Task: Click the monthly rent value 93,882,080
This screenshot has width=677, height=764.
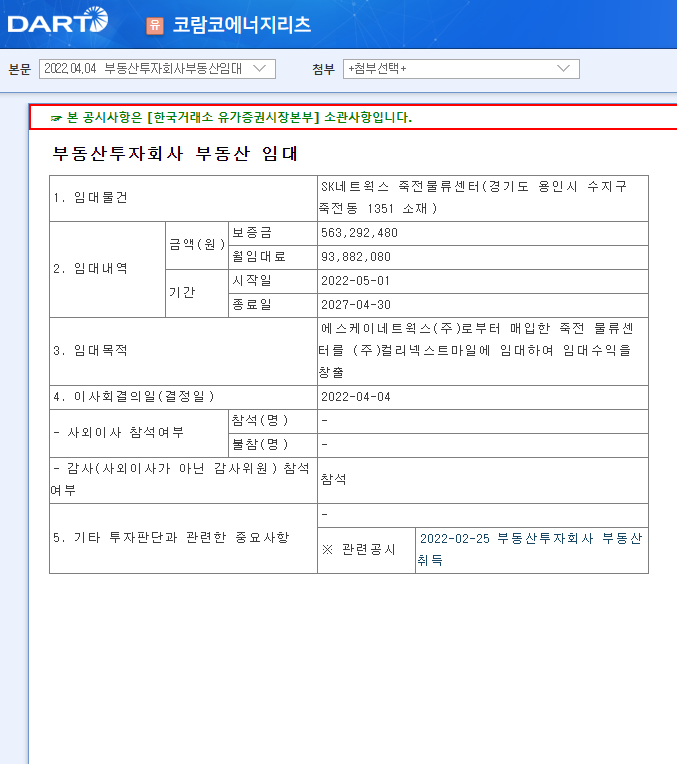Action: point(356,257)
